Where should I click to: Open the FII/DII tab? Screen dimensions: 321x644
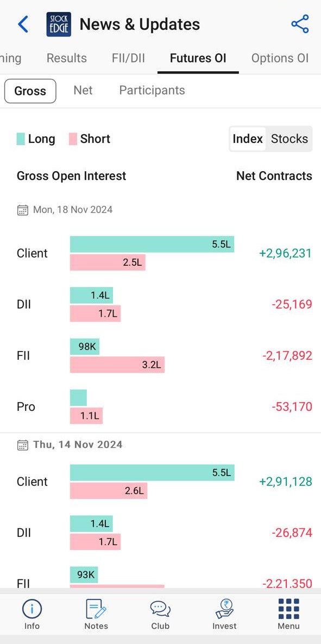(128, 58)
